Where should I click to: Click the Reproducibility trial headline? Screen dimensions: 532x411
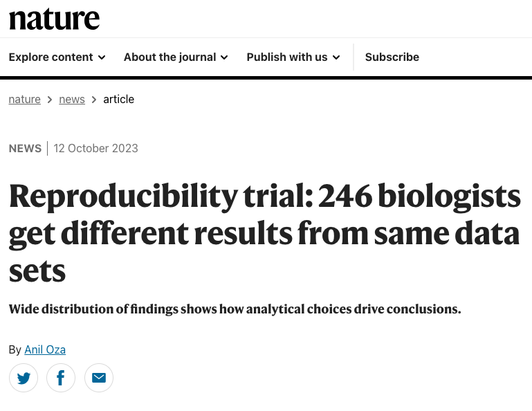[264, 233]
